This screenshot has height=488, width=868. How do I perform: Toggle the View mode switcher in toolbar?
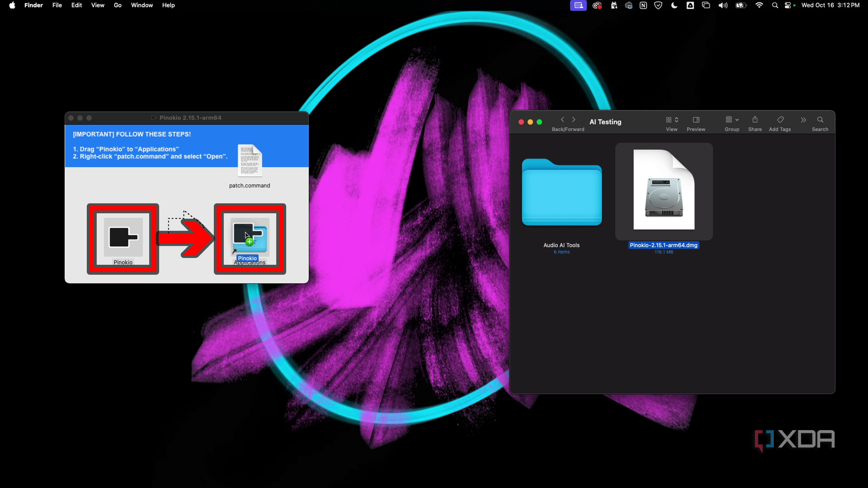click(671, 119)
